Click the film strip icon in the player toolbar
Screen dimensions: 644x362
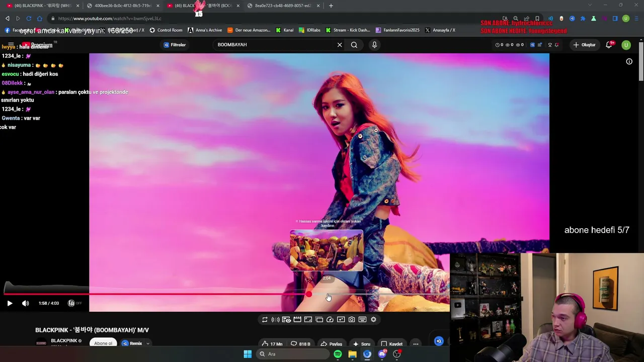click(x=319, y=319)
